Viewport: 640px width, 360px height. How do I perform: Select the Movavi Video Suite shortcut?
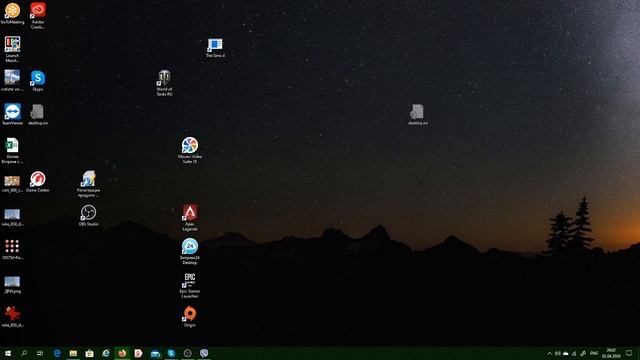click(x=190, y=150)
